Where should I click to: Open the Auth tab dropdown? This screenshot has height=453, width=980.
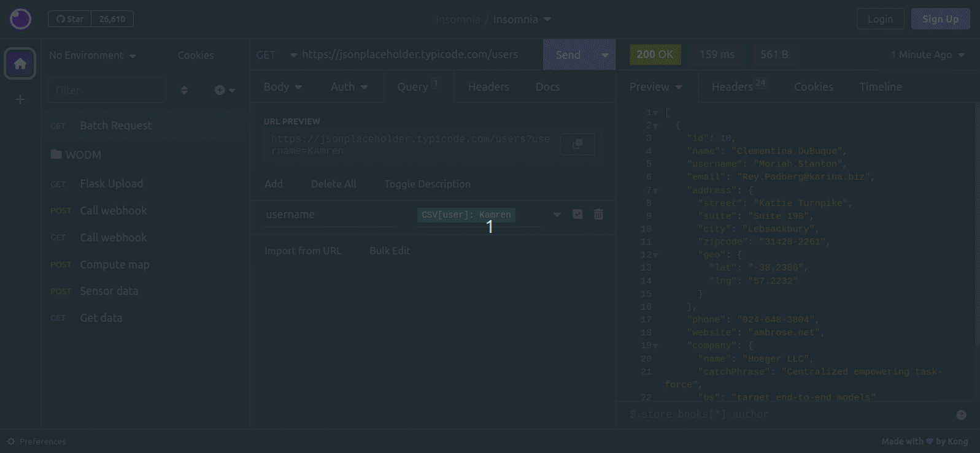[349, 87]
